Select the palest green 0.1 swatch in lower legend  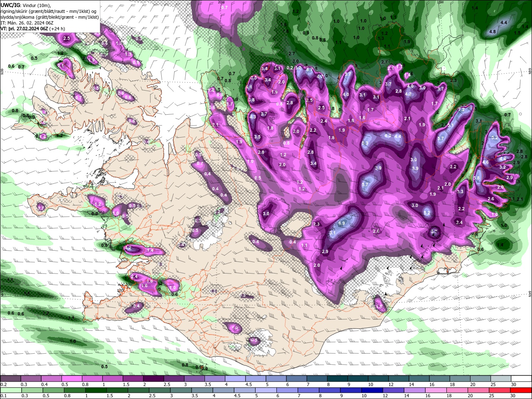[10, 390]
